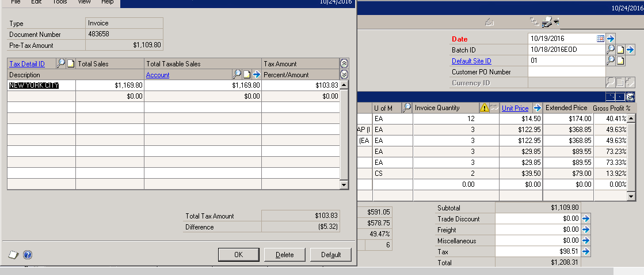Click the Difference value ($5.32)
Screen dimensions: 644x275
pyautogui.click(x=300, y=227)
